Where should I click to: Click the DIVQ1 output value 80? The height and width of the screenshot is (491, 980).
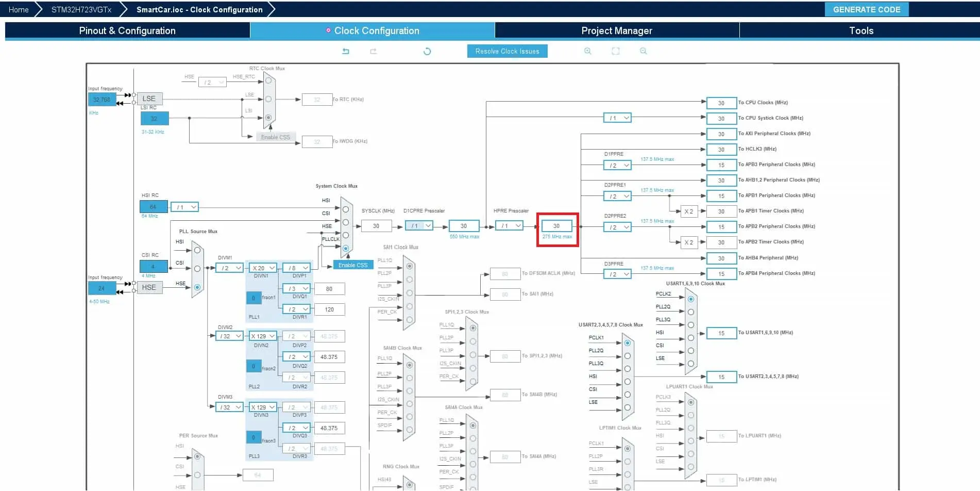point(329,289)
